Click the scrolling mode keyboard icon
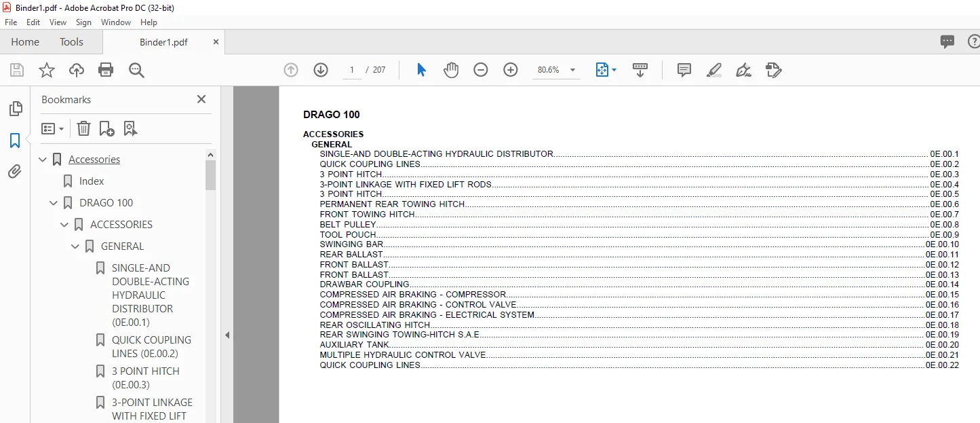The height and width of the screenshot is (423, 980). [x=640, y=70]
